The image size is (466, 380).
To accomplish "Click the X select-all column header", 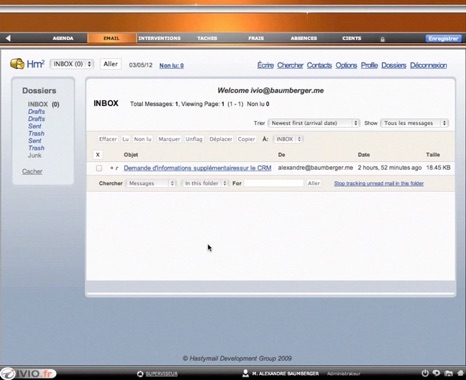I will pos(98,155).
